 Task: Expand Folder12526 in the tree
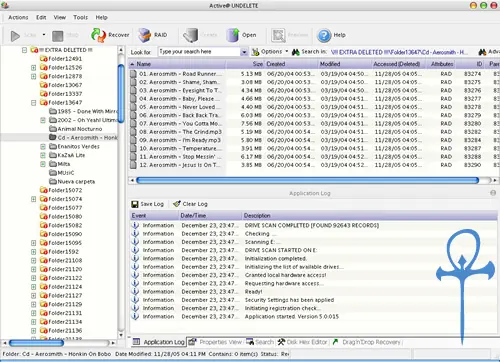(33, 67)
